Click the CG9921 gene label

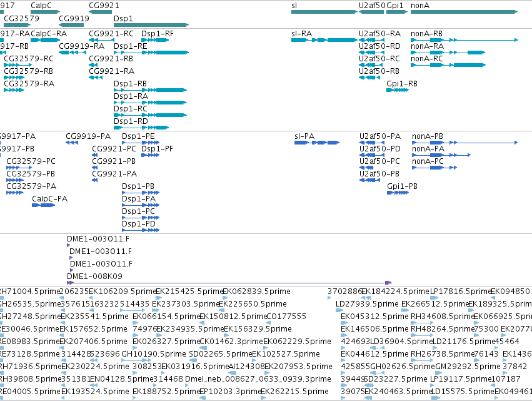coord(104,6)
